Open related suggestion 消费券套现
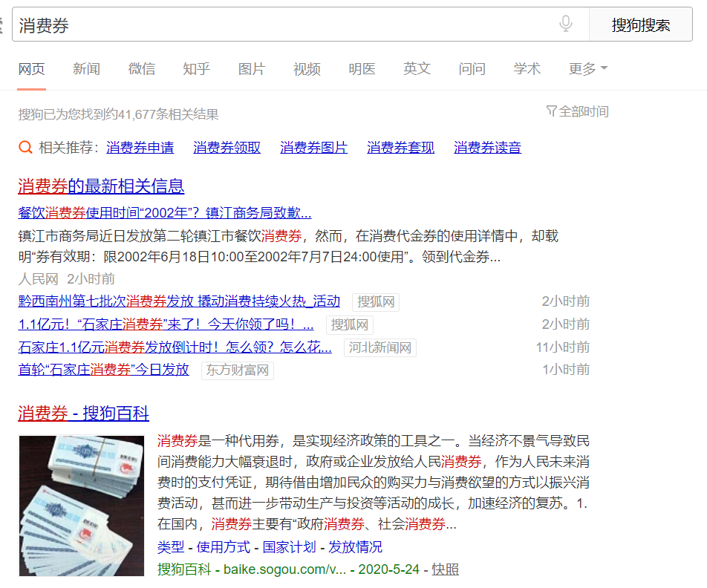This screenshot has width=707, height=588. 400,148
